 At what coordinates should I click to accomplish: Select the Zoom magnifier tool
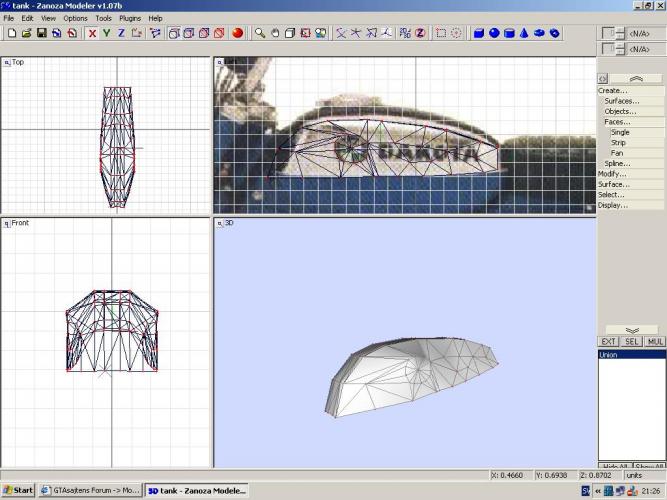point(260,33)
